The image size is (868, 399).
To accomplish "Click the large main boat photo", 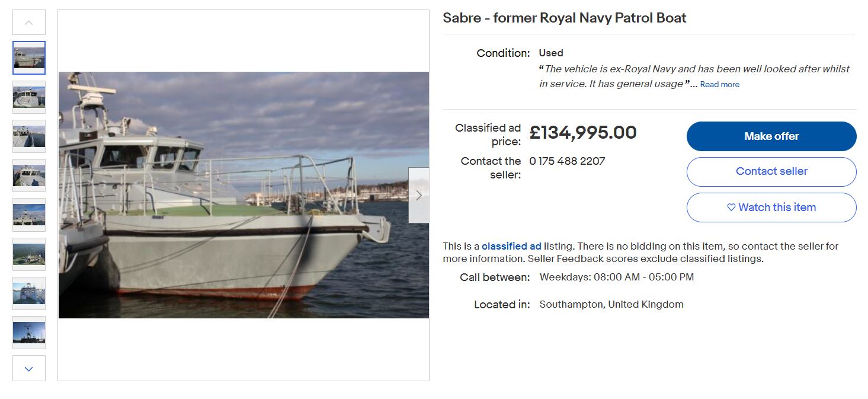I will point(237,195).
